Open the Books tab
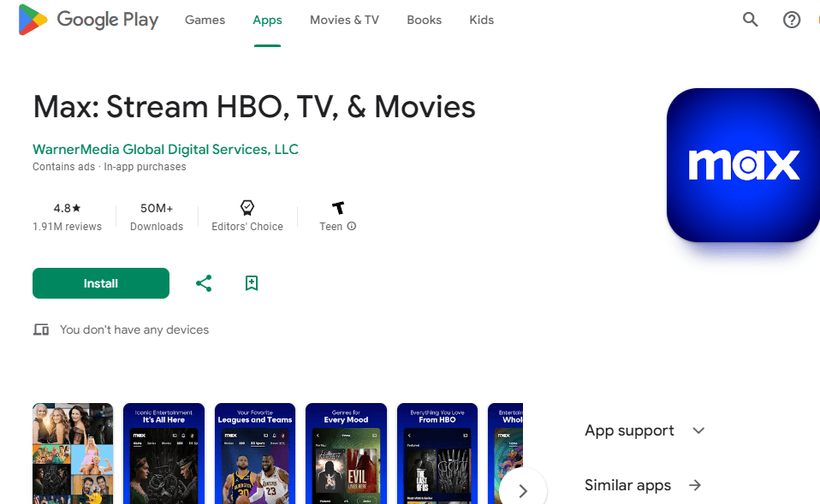 click(x=424, y=20)
